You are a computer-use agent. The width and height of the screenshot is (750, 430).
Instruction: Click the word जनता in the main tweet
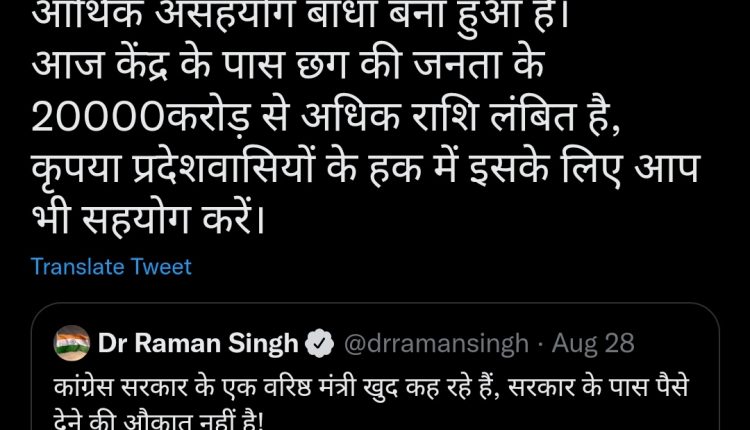(x=458, y=65)
